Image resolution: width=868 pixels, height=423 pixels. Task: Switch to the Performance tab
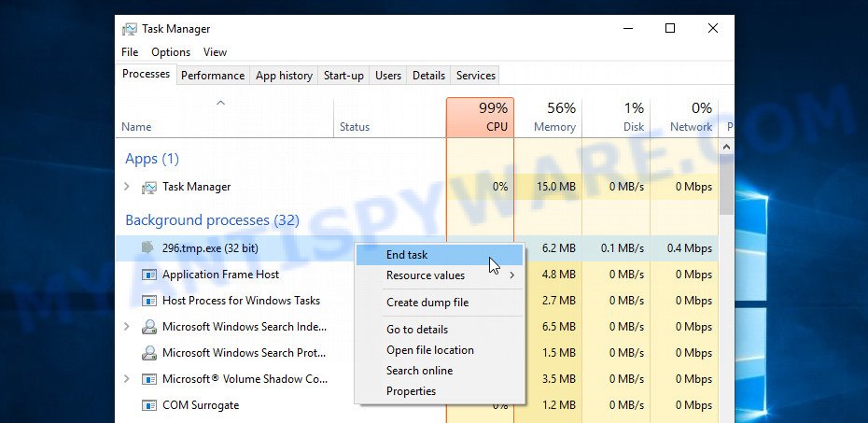213,76
